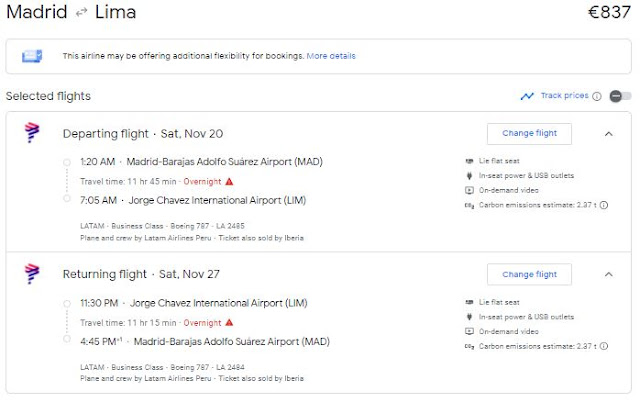Click the departing flight LATAM airline logo
Screen dimensions: 640x402
[x=32, y=134]
